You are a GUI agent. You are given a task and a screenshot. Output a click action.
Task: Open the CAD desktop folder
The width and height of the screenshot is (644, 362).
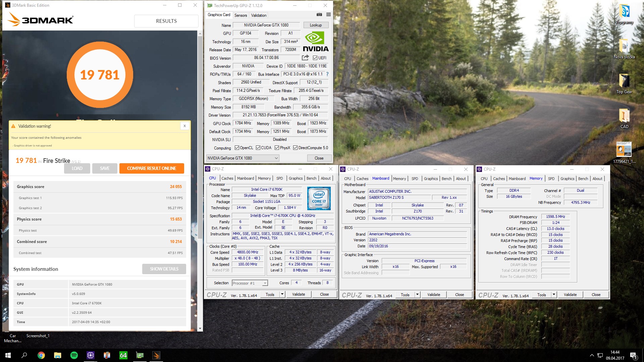coord(624,119)
